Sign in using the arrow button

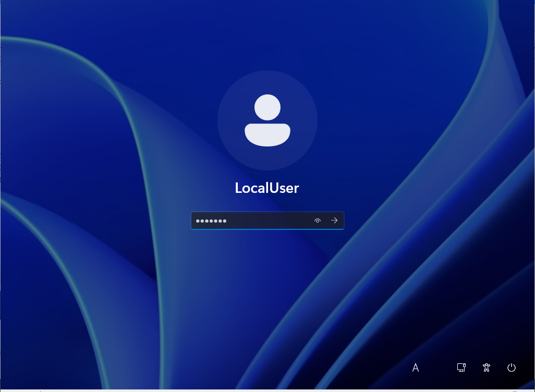click(334, 220)
